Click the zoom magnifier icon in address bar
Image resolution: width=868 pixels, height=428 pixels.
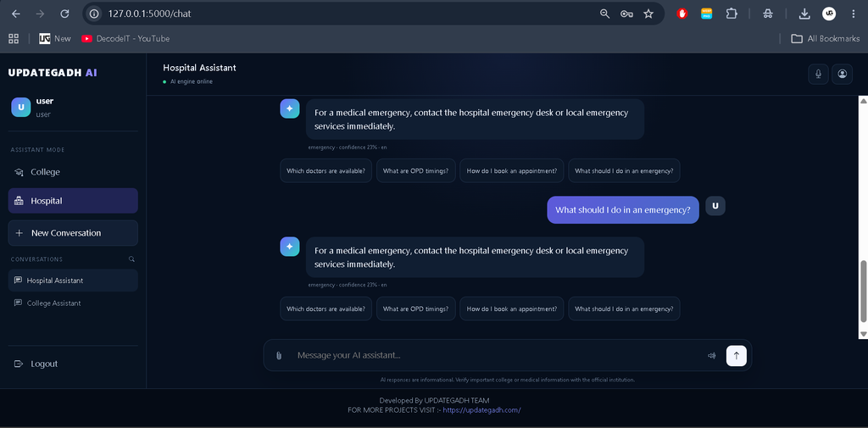604,14
